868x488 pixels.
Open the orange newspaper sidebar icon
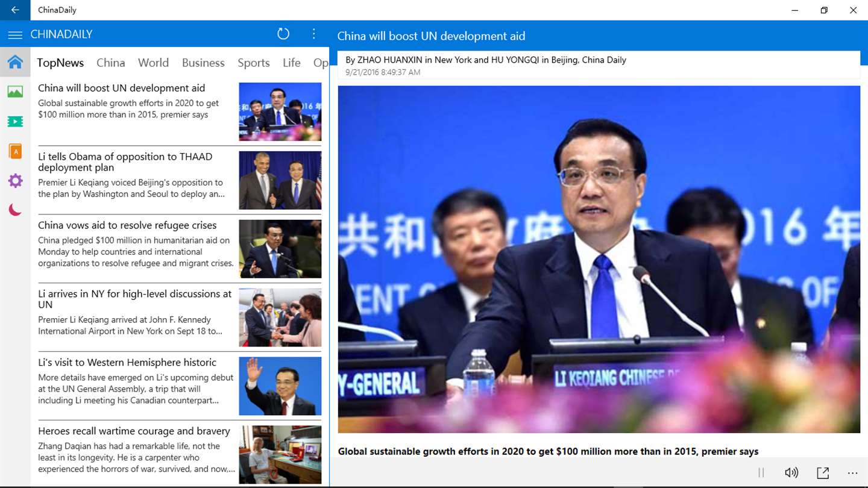coord(15,151)
